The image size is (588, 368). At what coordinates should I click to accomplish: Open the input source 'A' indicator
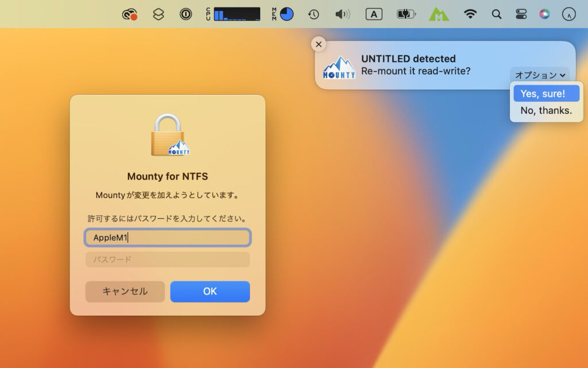click(x=373, y=14)
